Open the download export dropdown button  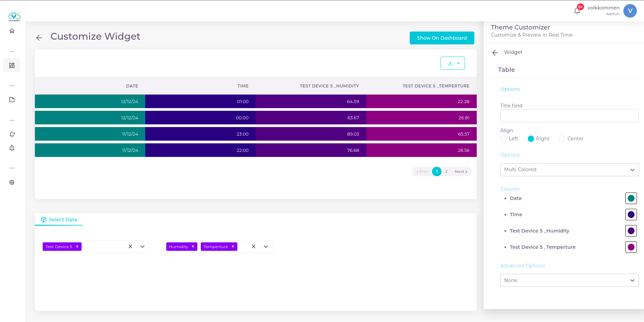[452, 63]
